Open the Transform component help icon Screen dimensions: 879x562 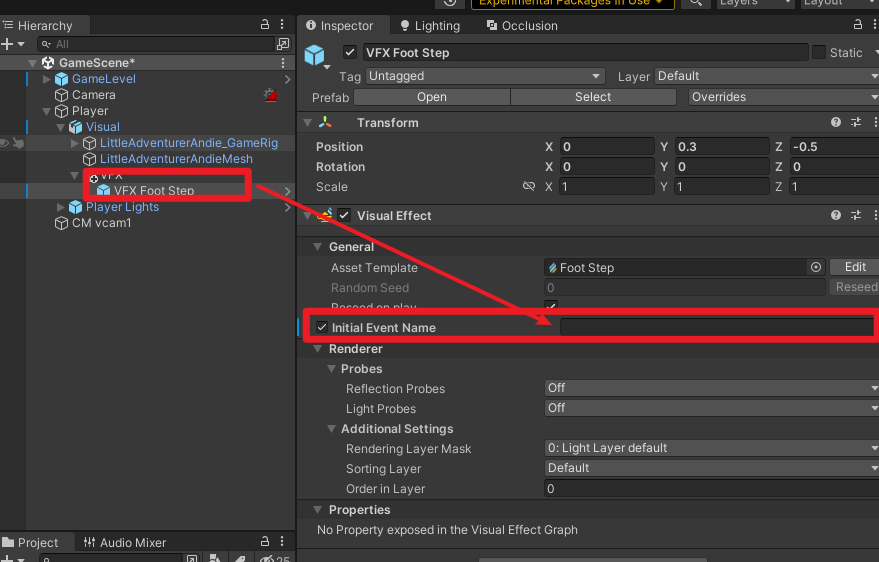point(836,123)
